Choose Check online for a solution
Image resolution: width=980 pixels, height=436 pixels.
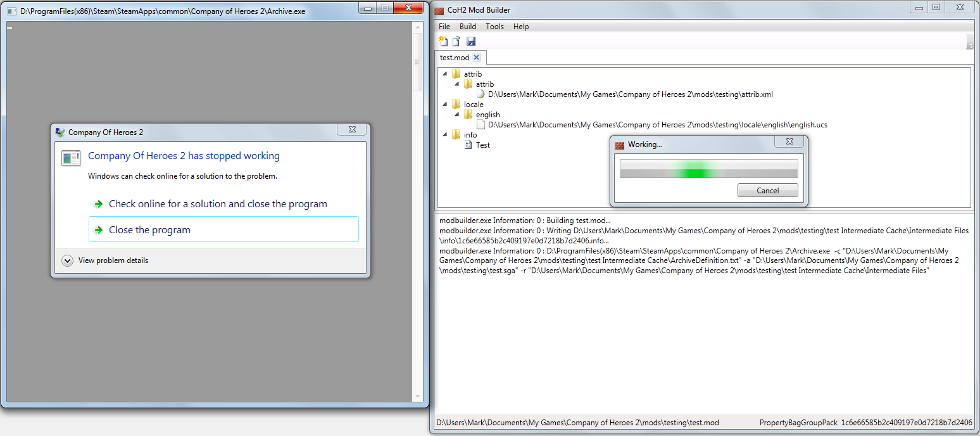coord(223,204)
